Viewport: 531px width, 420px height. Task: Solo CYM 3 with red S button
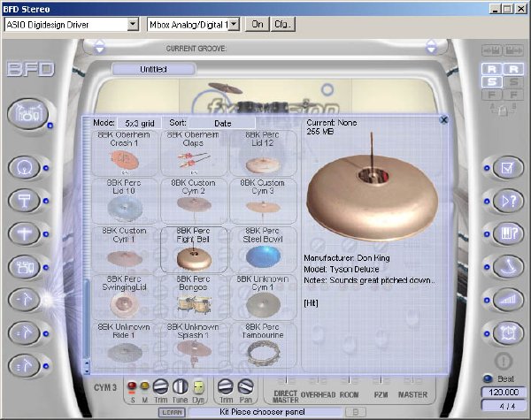coord(132,386)
